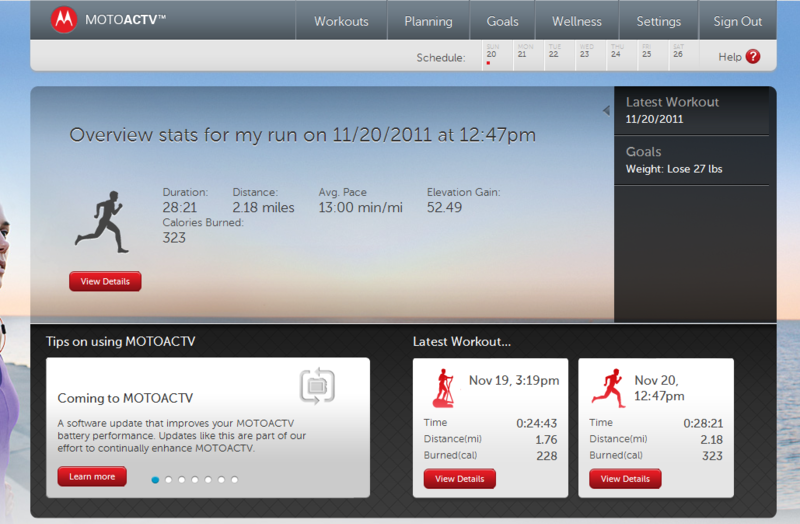Select the seventh tip pagination dot

tap(235, 480)
